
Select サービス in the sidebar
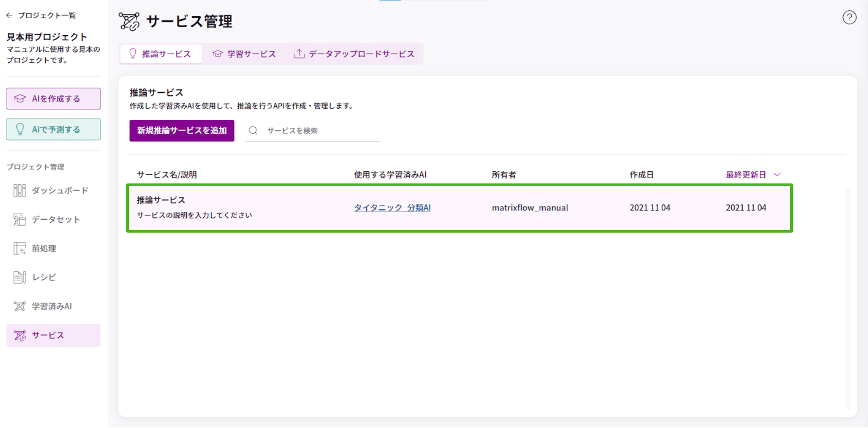point(53,335)
